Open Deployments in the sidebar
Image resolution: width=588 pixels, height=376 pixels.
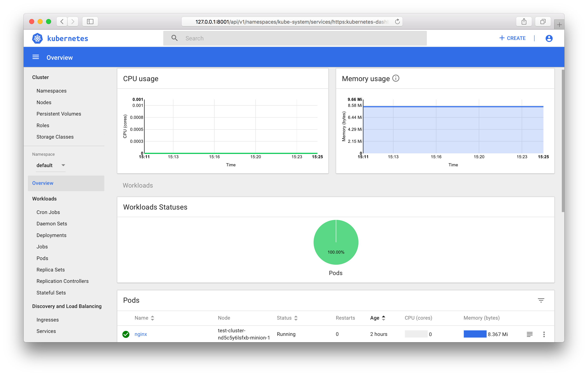(x=51, y=235)
